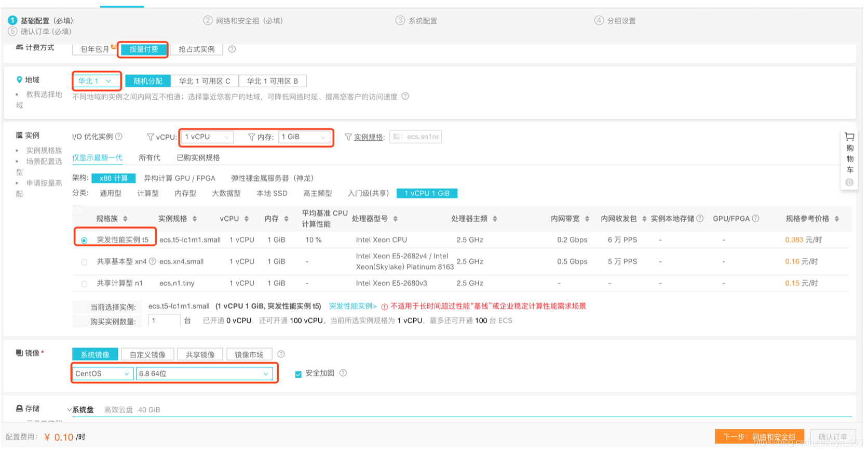Toggle the 安全加固 checkbox
Viewport: 868px width, 452px height.
click(299, 374)
